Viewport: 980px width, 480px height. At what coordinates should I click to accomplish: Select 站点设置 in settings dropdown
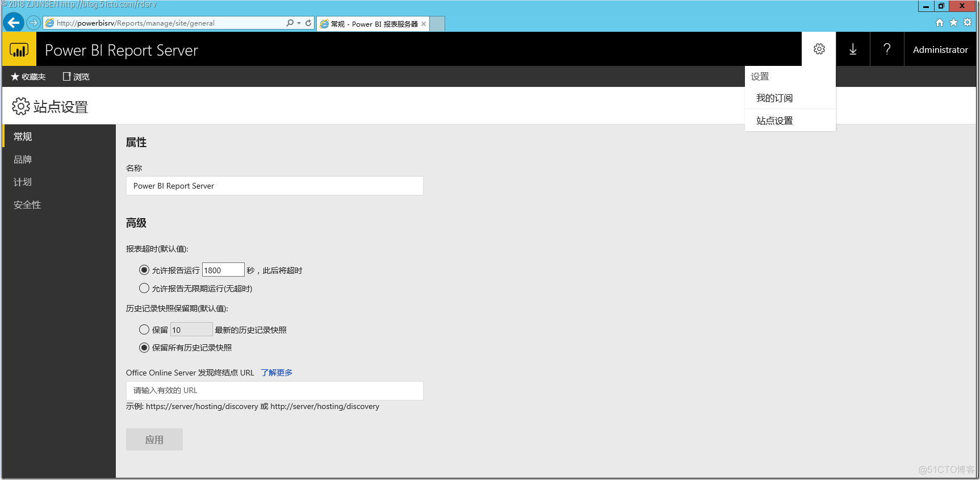pos(790,120)
